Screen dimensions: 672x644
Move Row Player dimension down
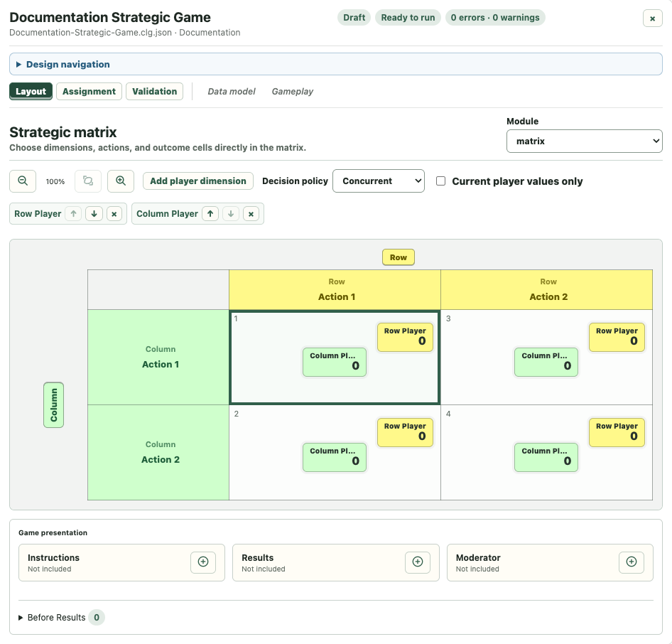pos(94,213)
